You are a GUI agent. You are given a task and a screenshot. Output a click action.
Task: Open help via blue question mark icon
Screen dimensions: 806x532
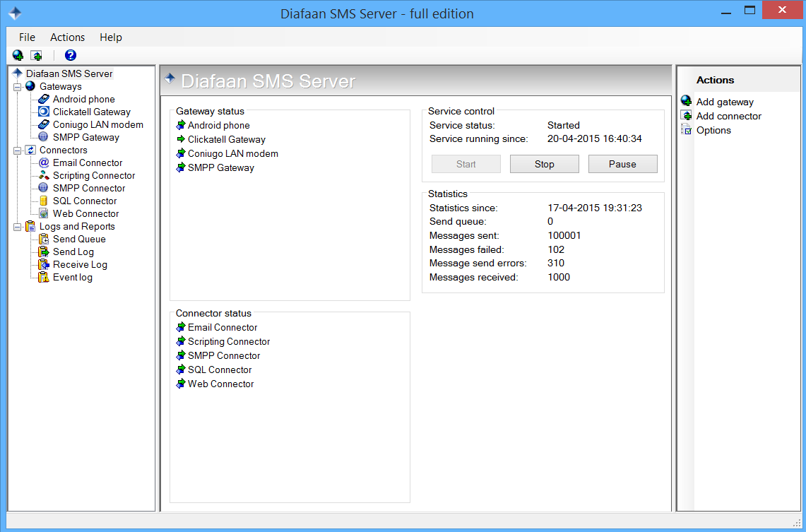click(x=71, y=55)
